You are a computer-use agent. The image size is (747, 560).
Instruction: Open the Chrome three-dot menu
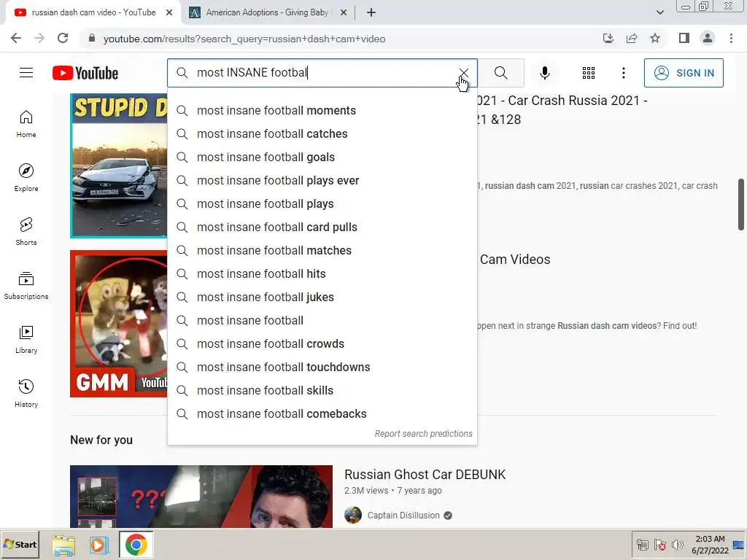click(731, 39)
